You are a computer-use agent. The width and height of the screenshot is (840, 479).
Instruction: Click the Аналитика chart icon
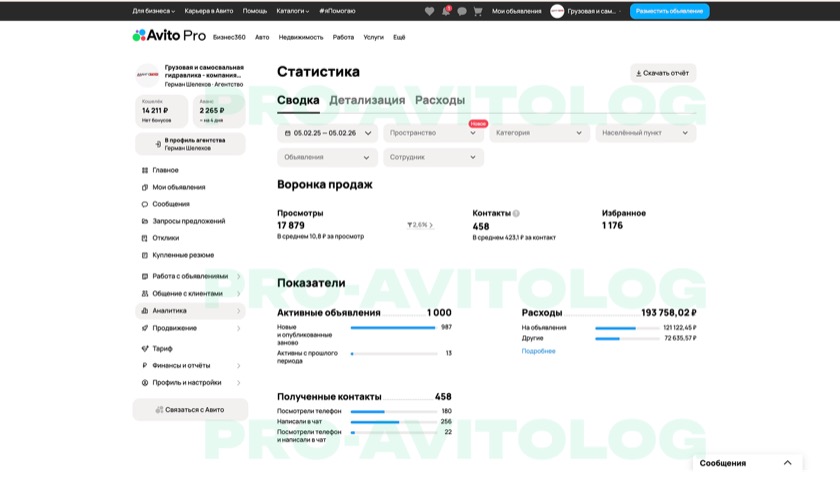coord(145,311)
